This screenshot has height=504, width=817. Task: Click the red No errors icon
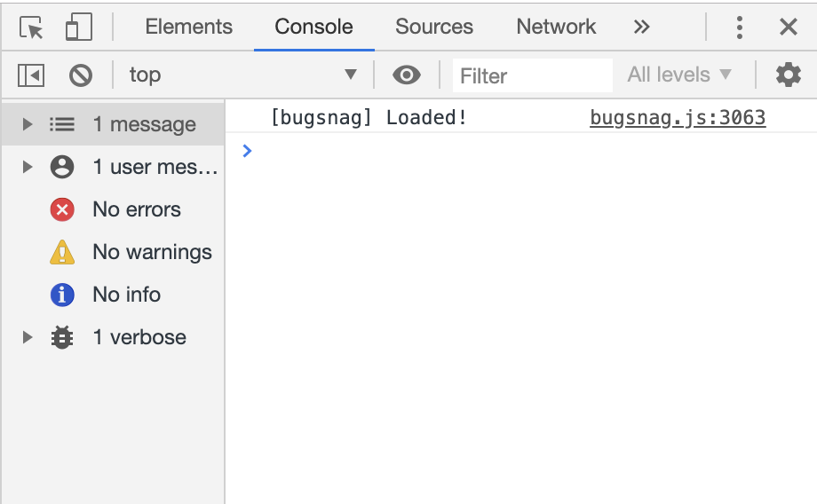pos(62,209)
